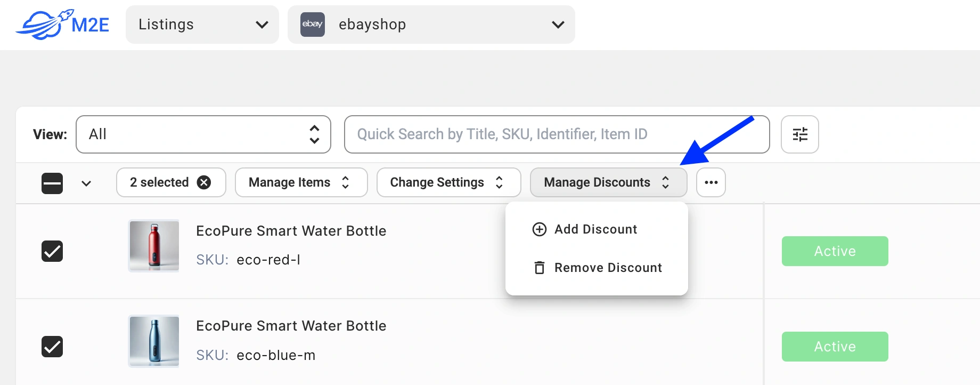Image resolution: width=980 pixels, height=385 pixels.
Task: Open the Change Settings button
Action: [448, 182]
